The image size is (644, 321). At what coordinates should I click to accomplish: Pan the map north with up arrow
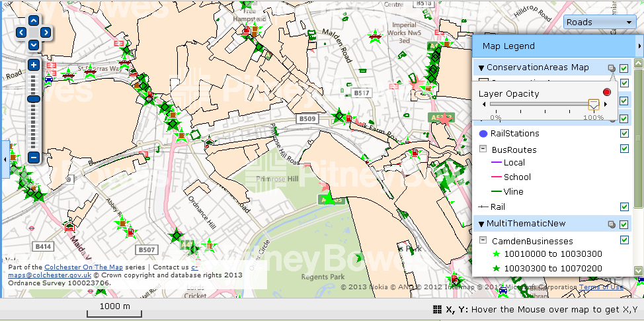tap(33, 20)
